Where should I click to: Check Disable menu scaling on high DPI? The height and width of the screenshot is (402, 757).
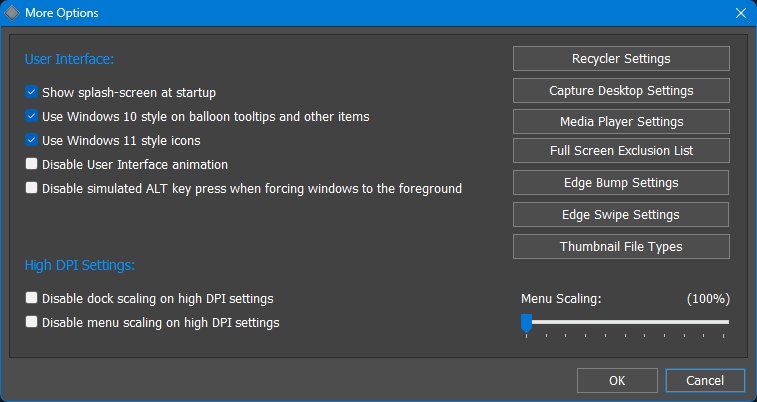tap(31, 321)
